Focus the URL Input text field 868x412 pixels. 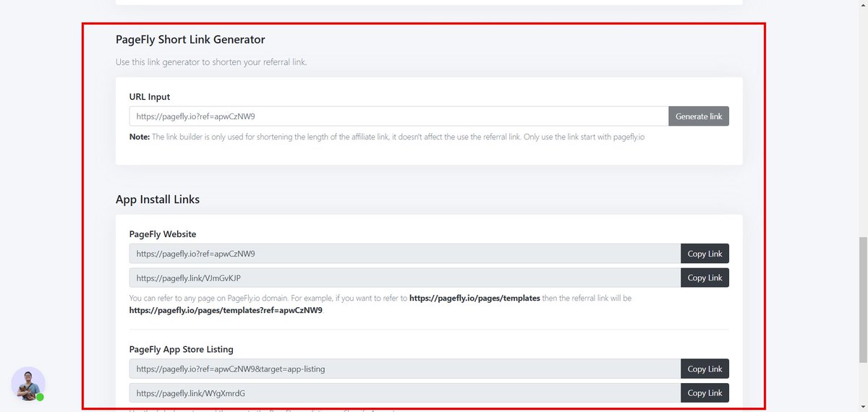coord(399,116)
